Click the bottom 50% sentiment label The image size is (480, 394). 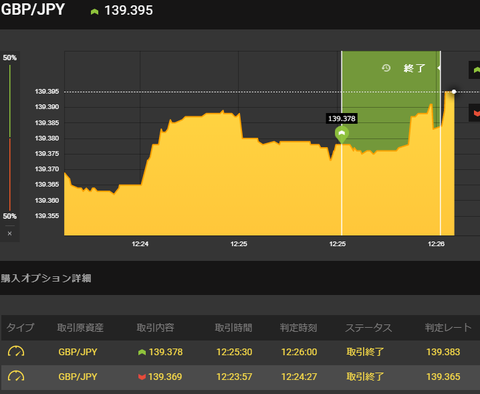(x=10, y=216)
